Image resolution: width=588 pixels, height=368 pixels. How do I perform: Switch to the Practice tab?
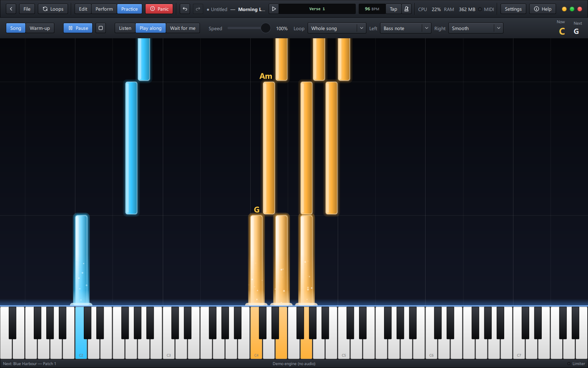click(130, 9)
